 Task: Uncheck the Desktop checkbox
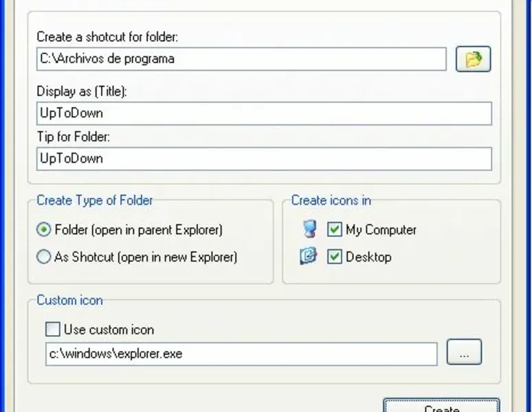334,257
